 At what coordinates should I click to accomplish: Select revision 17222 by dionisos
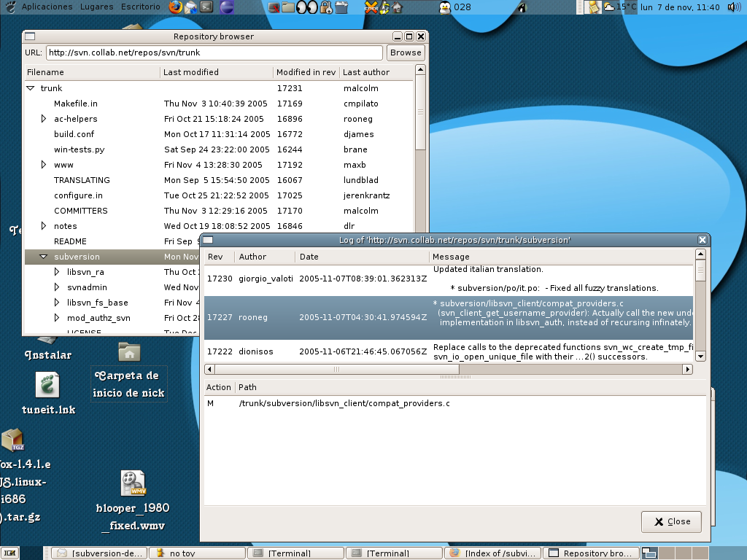(x=449, y=352)
